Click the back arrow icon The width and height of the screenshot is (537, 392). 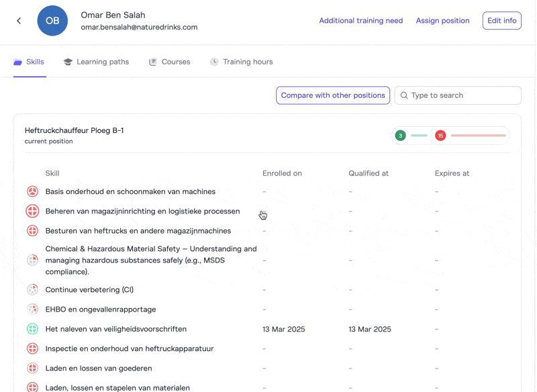coord(19,21)
